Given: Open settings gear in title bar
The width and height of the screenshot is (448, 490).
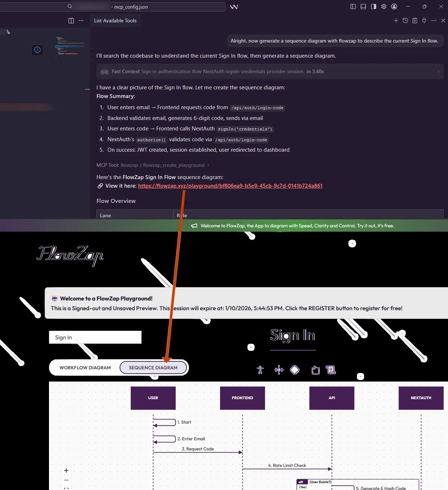Looking at the screenshot, I should 384,6.
